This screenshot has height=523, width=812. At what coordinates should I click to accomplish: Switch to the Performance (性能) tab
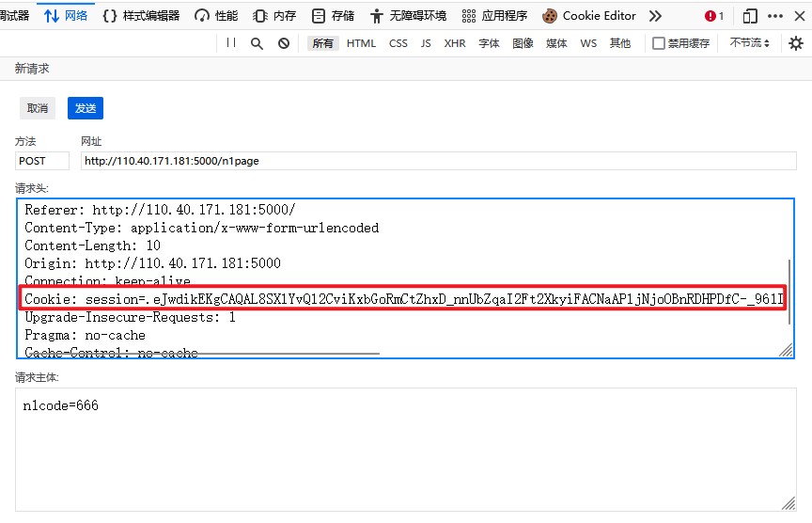pyautogui.click(x=216, y=16)
